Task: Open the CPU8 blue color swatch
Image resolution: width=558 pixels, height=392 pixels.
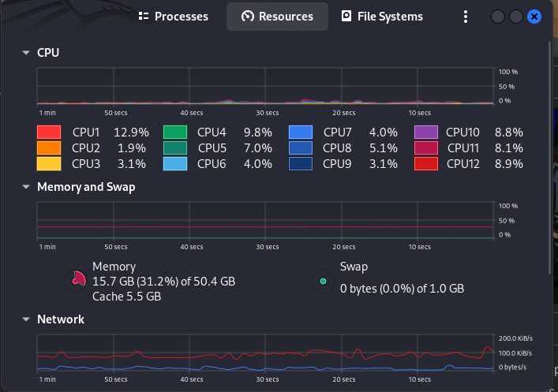Action: tap(301, 148)
